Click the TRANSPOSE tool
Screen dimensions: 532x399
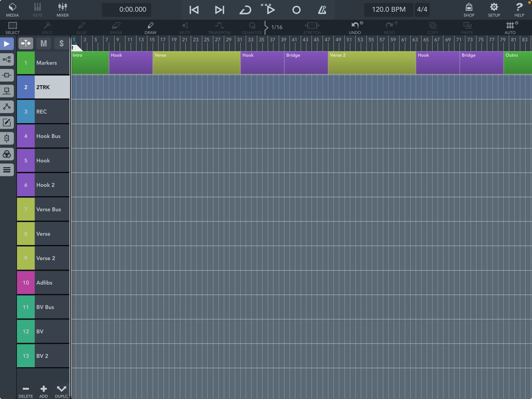[x=219, y=28]
